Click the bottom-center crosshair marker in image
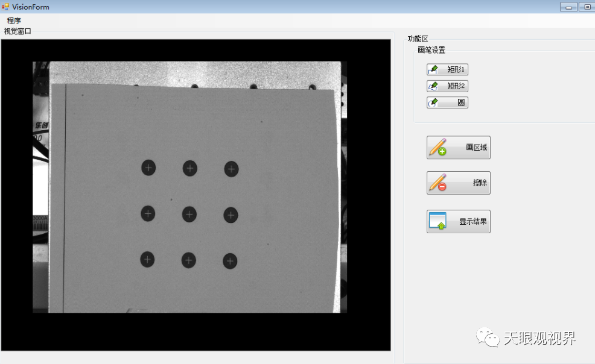595x364 pixels. (189, 260)
